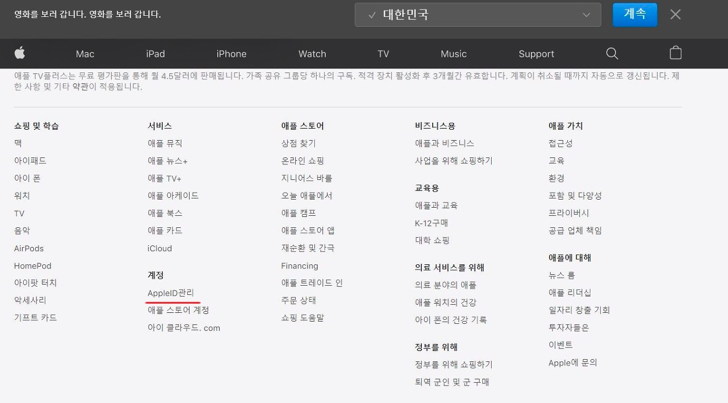The image size is (728, 403).
Task: Click the iCloud link
Action: [160, 248]
